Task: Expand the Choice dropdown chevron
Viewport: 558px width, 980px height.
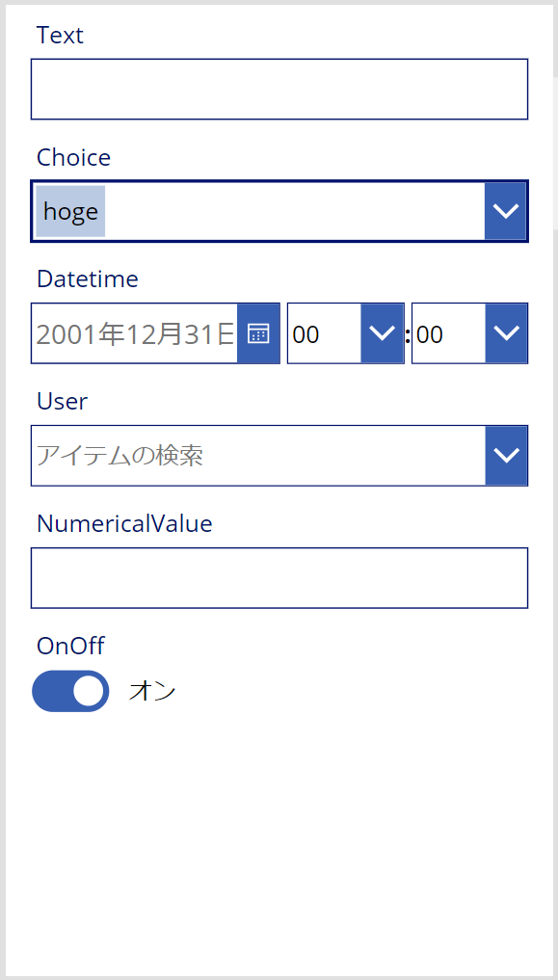Action: (505, 211)
